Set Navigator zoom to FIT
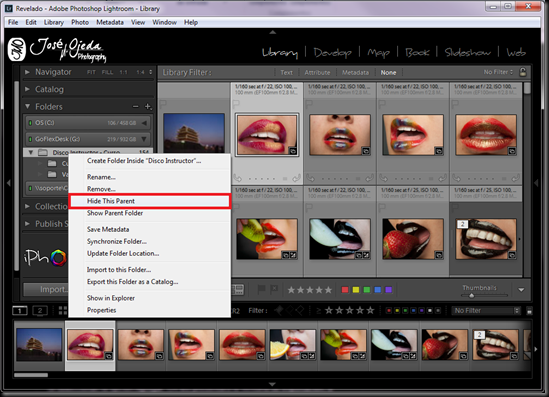 click(x=91, y=72)
